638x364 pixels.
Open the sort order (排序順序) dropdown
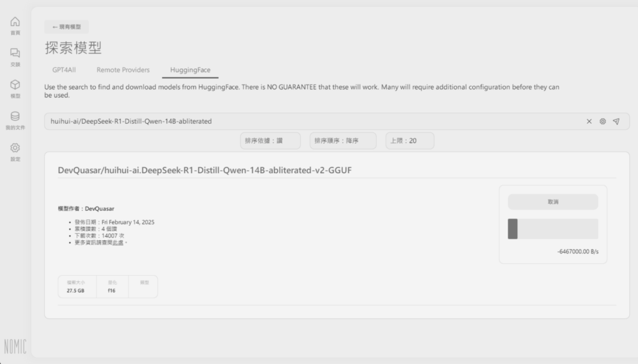[343, 141]
